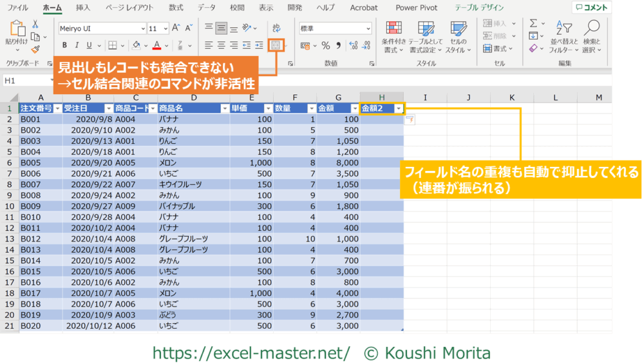644x363 pixels.
Task: Toggle italic formatting
Action: click(x=77, y=46)
